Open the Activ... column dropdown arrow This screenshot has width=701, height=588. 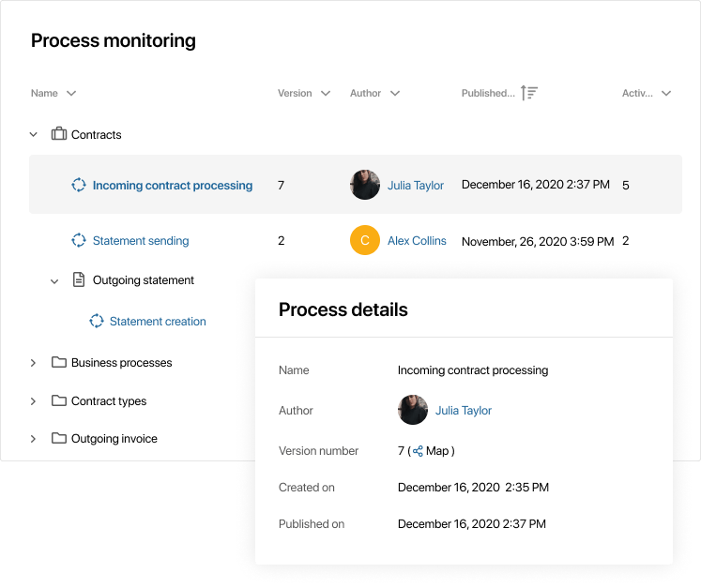pyautogui.click(x=666, y=93)
